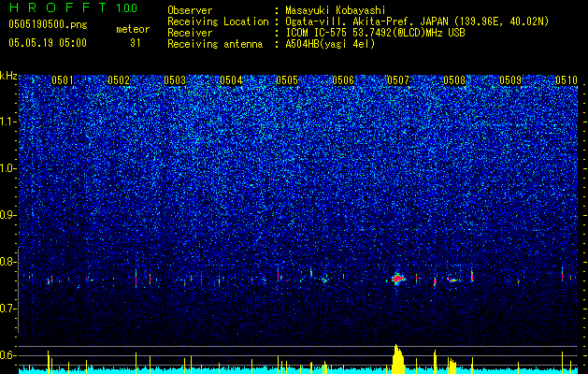Click the 0507 time marker

tap(398, 79)
